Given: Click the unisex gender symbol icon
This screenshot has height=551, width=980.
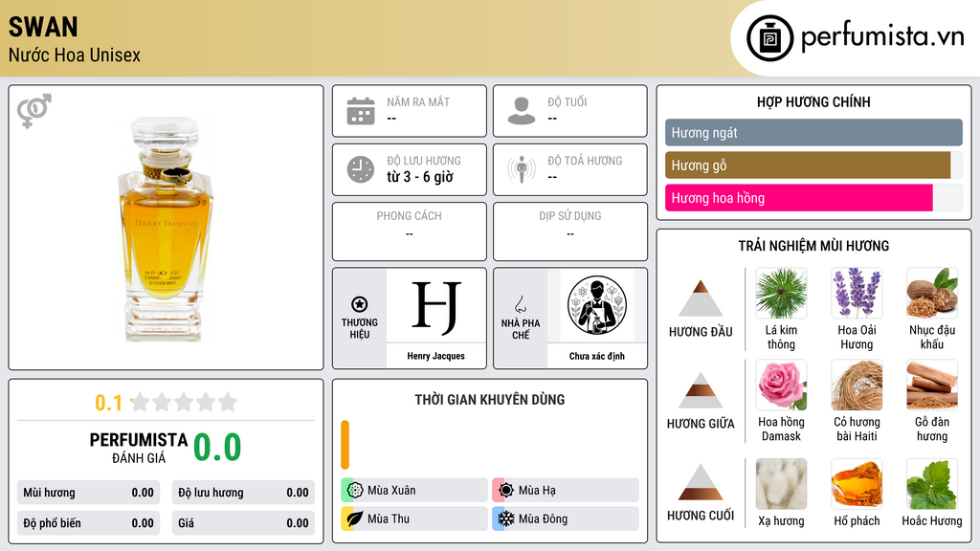Looking at the screenshot, I should (34, 111).
